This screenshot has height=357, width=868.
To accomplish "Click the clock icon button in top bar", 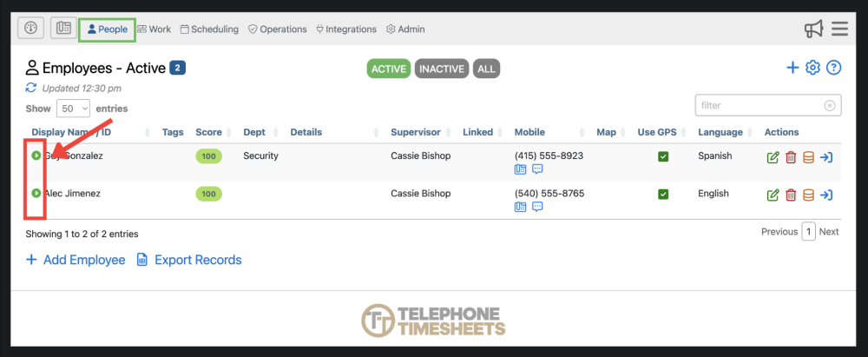I will pos(30,29).
